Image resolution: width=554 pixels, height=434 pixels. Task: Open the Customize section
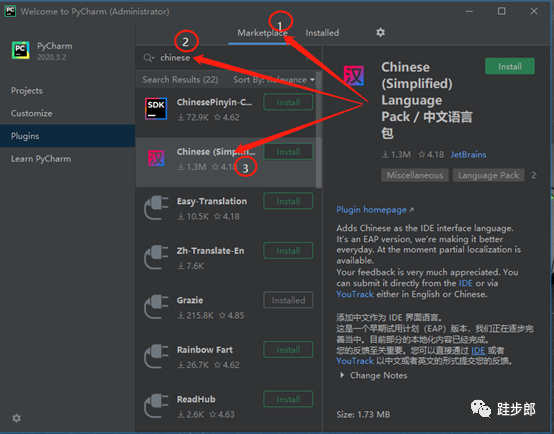coord(32,113)
